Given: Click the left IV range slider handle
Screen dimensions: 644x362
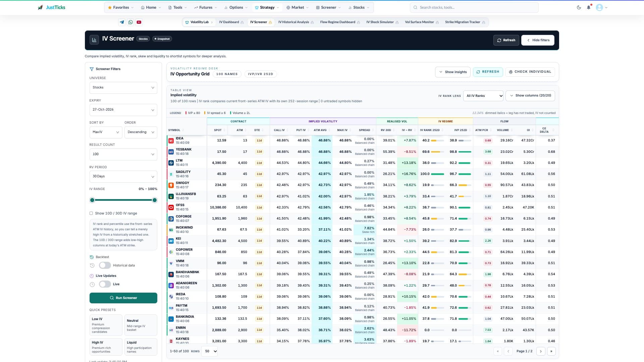Looking at the screenshot, I should (x=92, y=200).
